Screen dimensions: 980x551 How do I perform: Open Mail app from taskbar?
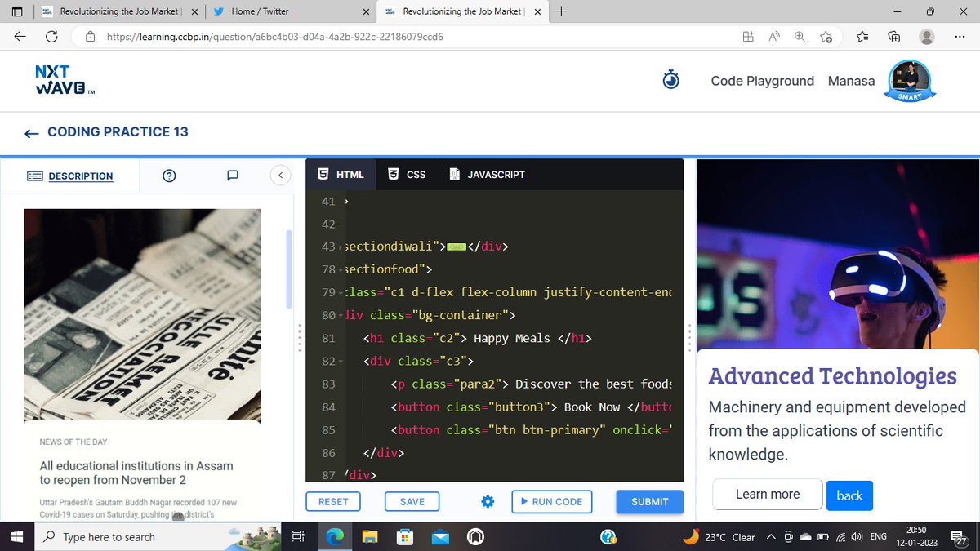click(441, 536)
